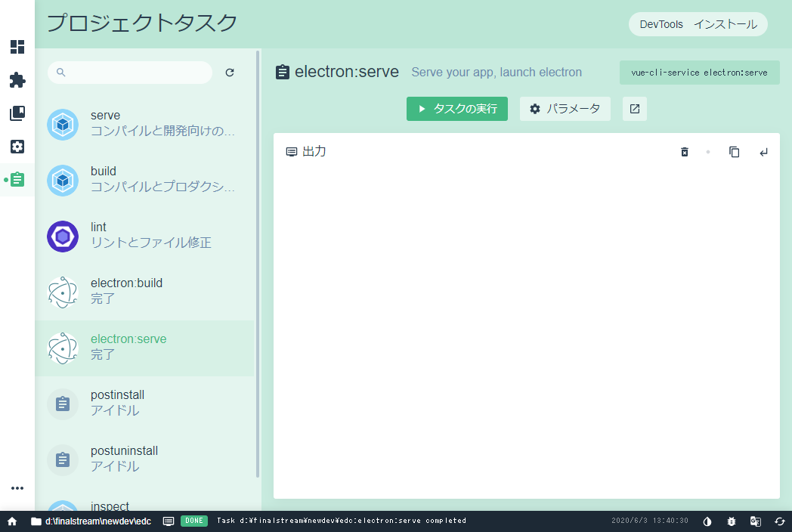Click the refresh tasks icon
The width and height of the screenshot is (792, 532).
[x=230, y=73]
